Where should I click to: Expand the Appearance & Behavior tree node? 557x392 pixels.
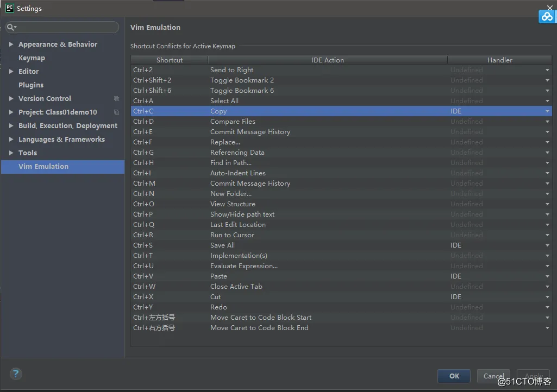pos(11,45)
